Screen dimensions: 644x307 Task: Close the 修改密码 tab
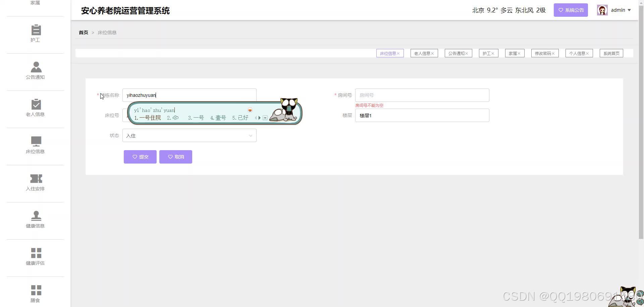tap(553, 54)
